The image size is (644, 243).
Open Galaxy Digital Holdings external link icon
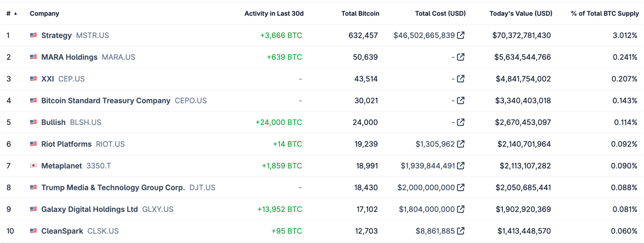461,209
